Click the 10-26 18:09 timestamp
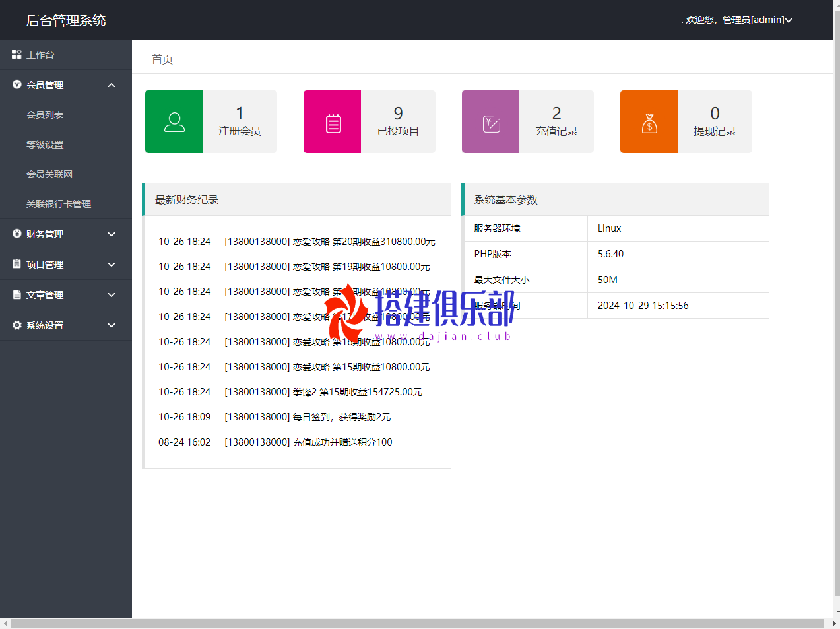The width and height of the screenshot is (840, 629). [185, 417]
